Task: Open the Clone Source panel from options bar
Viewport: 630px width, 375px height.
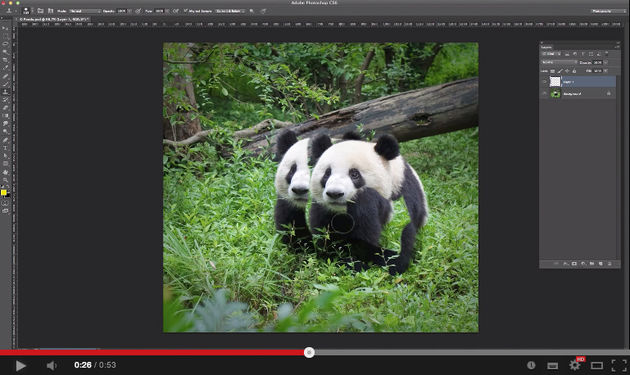Action: (x=51, y=11)
